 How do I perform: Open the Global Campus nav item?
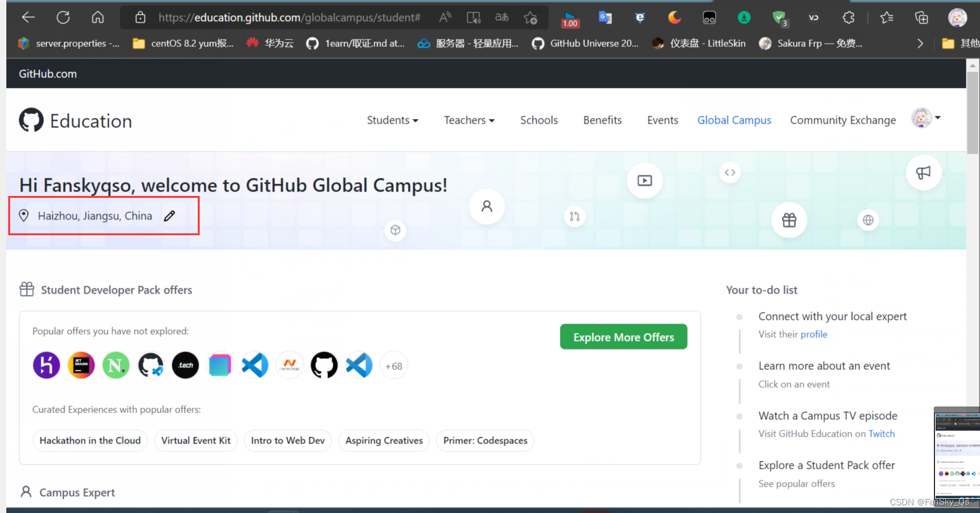734,120
